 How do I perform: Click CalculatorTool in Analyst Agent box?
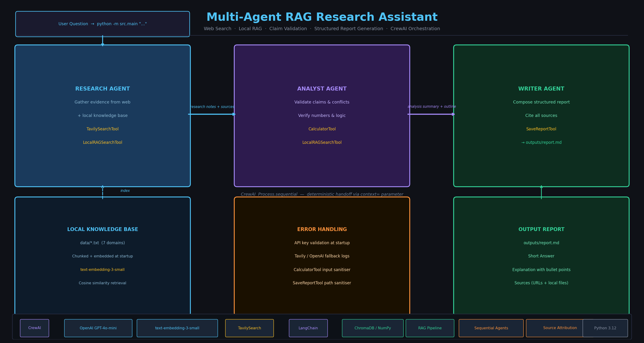pyautogui.click(x=322, y=129)
